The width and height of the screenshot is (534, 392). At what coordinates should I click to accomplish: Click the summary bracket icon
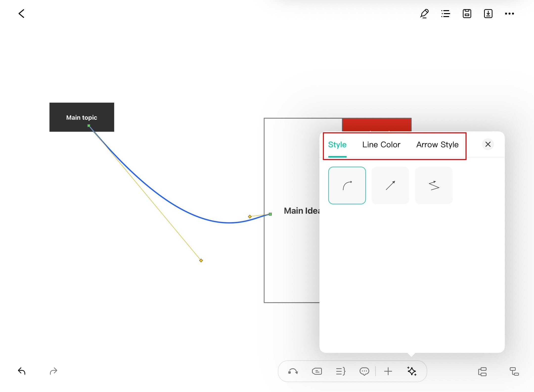click(x=340, y=371)
